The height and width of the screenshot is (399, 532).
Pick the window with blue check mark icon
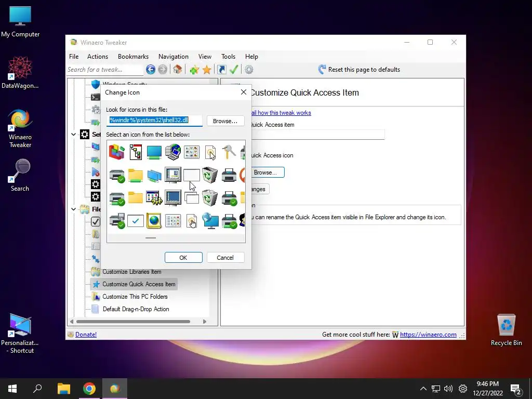click(136, 221)
